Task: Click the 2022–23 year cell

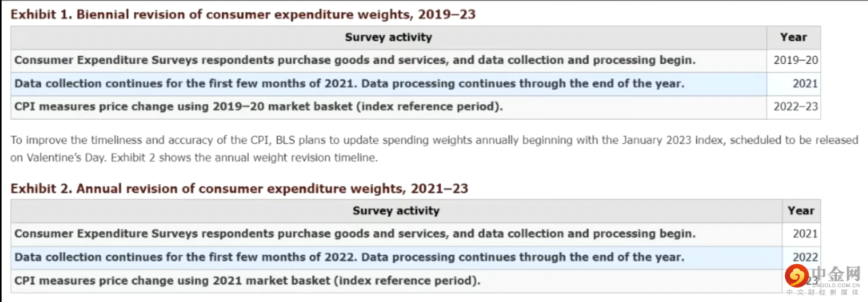Action: [795, 107]
